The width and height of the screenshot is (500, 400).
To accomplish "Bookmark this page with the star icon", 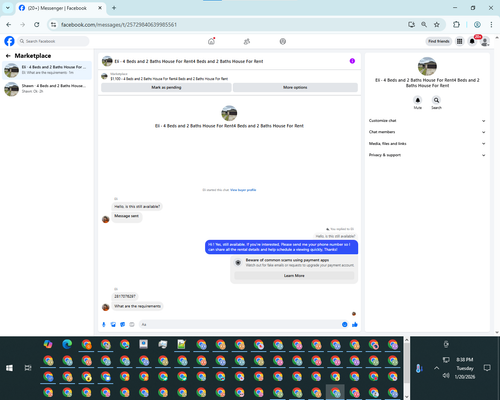I will tap(437, 24).
